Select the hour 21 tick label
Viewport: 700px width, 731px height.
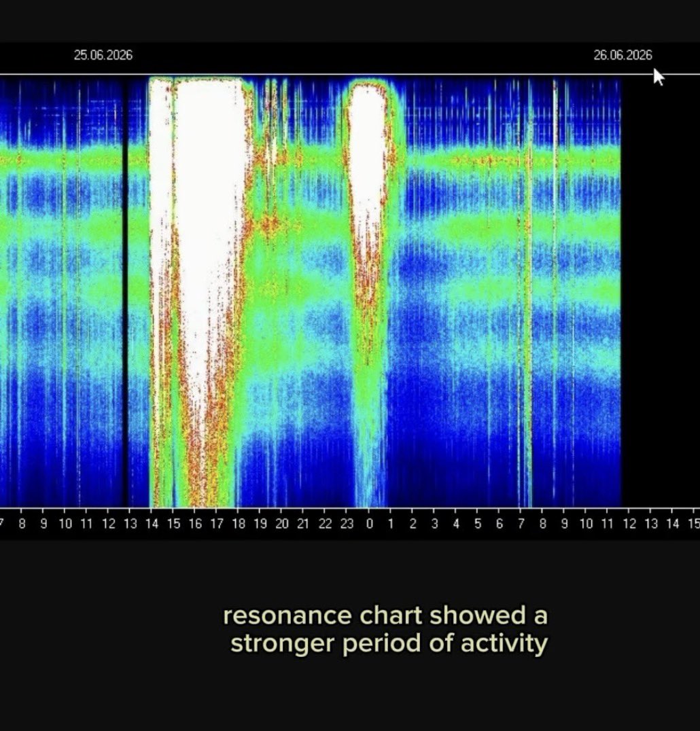[x=303, y=524]
